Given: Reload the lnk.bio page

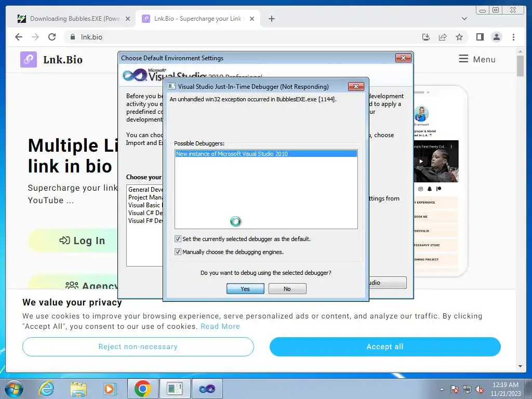Looking at the screenshot, I should pyautogui.click(x=52, y=37).
